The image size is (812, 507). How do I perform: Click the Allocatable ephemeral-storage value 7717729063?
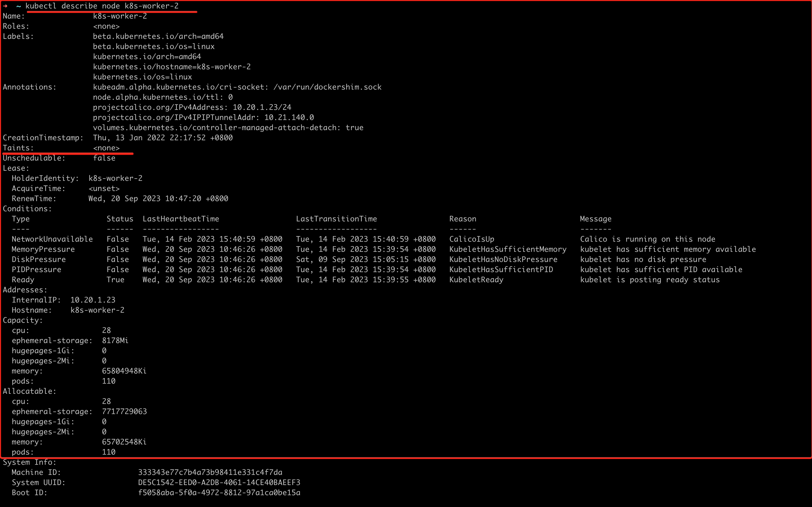pyautogui.click(x=124, y=412)
